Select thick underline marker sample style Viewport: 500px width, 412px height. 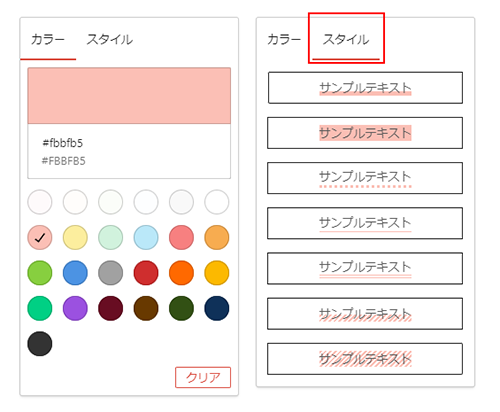[x=365, y=88]
